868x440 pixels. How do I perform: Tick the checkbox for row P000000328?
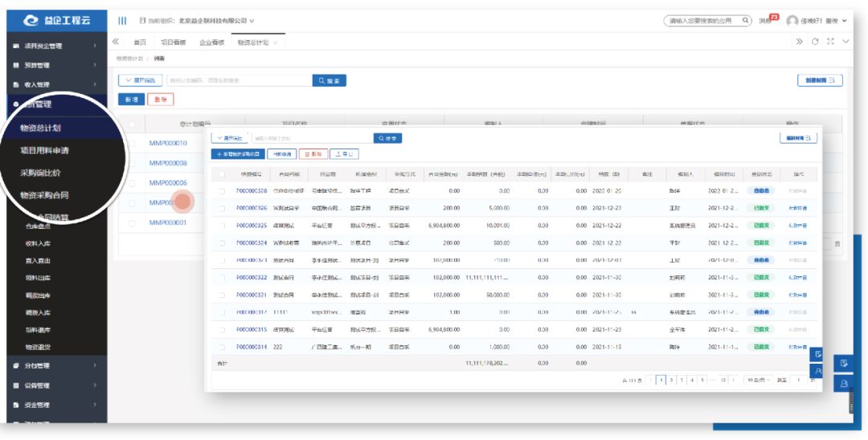(222, 191)
